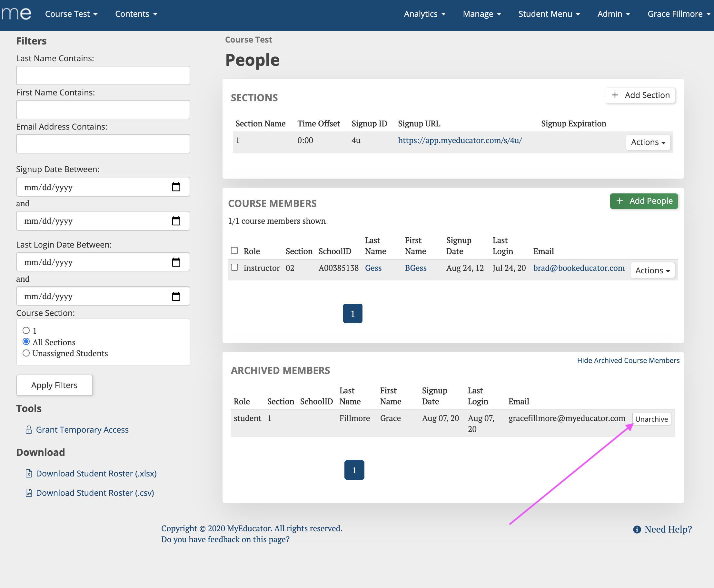Open Actions dropdown for instructor Gess
The image size is (714, 588).
tap(652, 271)
